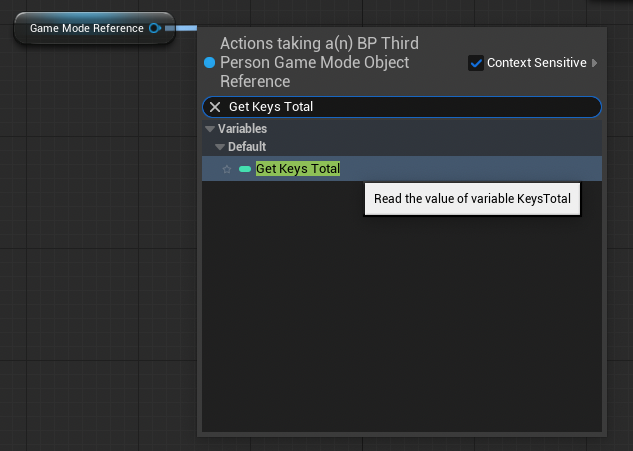Click the action menu header title text

tap(319, 63)
